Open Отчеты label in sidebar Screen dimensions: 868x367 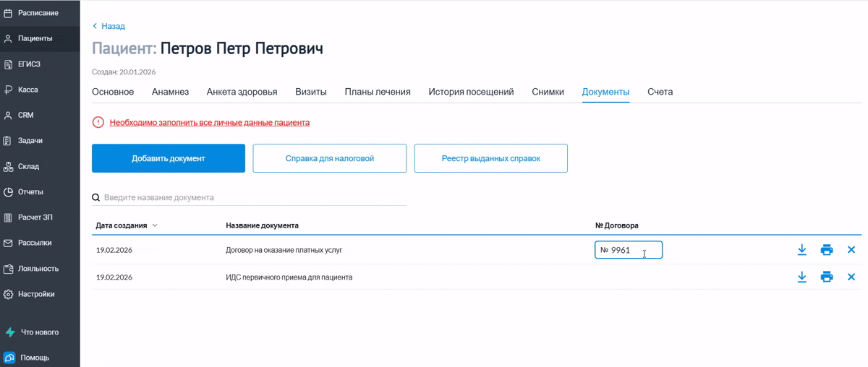pos(31,192)
